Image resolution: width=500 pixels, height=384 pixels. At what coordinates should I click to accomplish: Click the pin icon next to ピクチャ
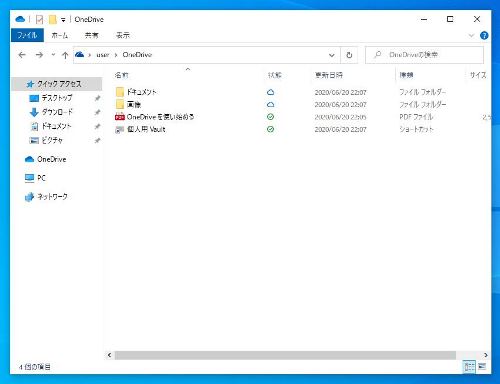click(x=97, y=140)
